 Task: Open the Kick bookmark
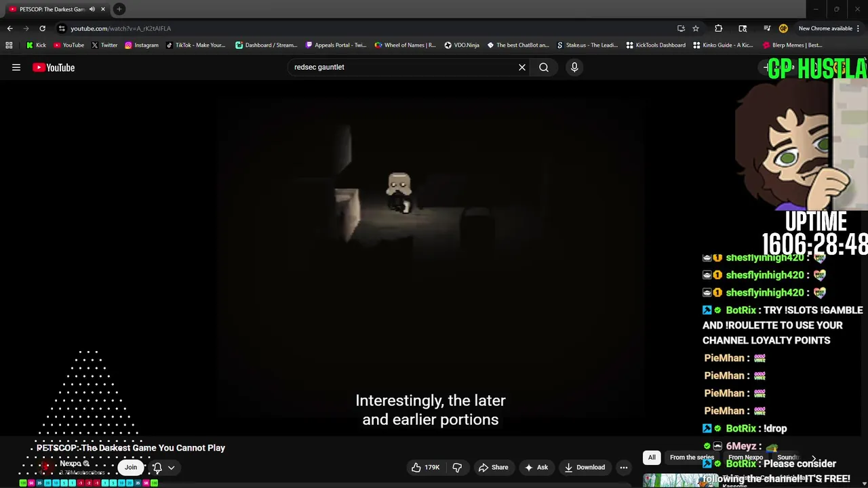(36, 45)
